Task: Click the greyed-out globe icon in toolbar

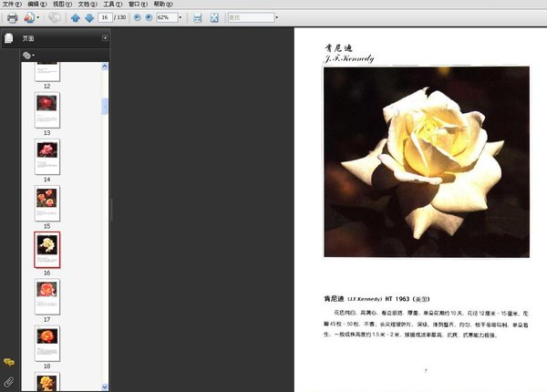Action: [54, 17]
